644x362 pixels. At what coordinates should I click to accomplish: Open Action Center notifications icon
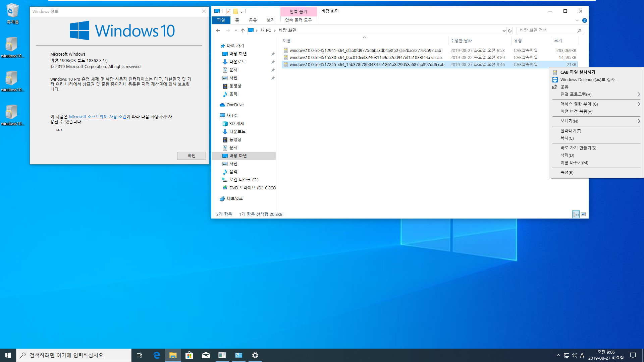click(633, 355)
